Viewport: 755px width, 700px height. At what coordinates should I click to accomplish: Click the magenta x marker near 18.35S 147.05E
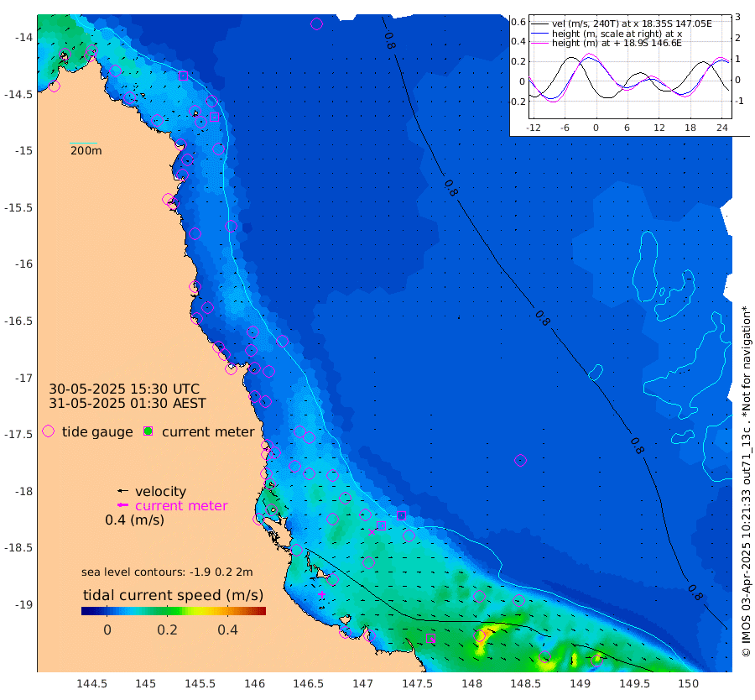372,532
